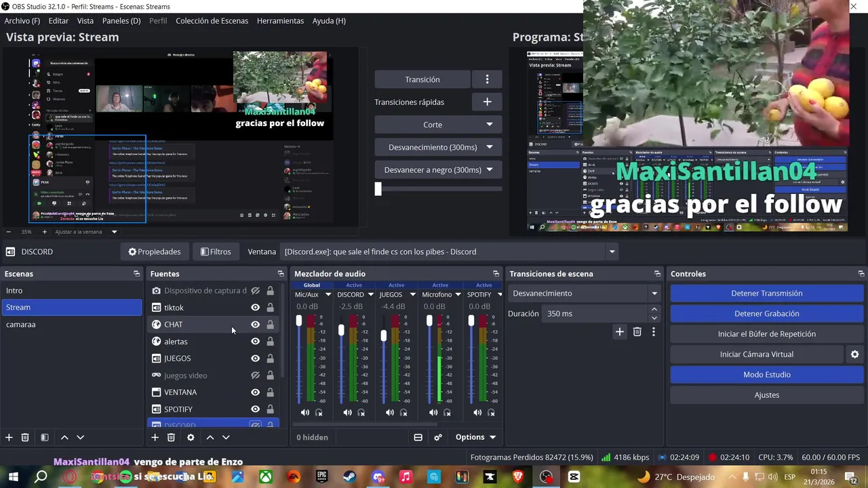
Task: Open audio mixer Options dropdown
Action: (x=476, y=437)
